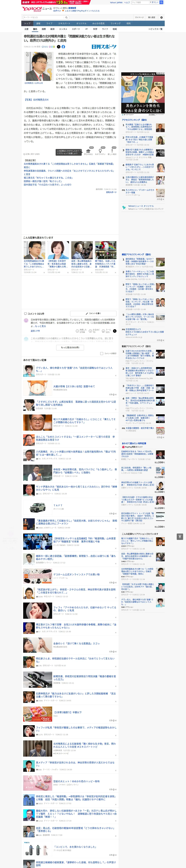
Task: Open 【写真】北村晴男氏のX link
Action: point(36,100)
